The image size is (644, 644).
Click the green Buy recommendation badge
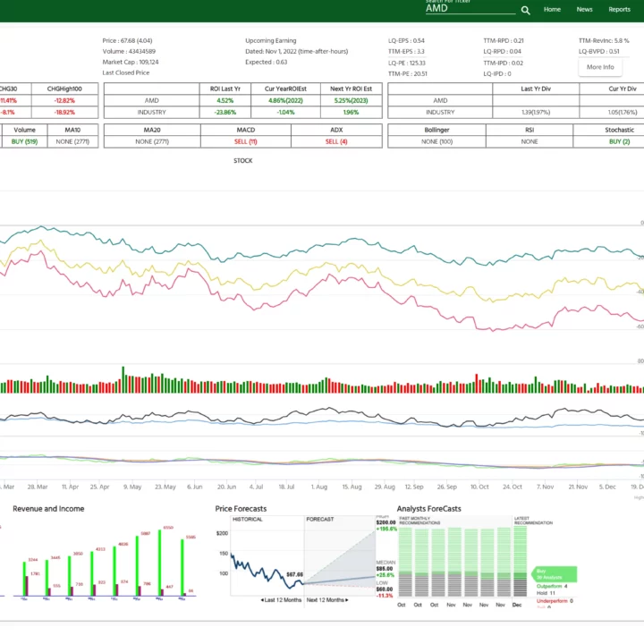pyautogui.click(x=555, y=574)
